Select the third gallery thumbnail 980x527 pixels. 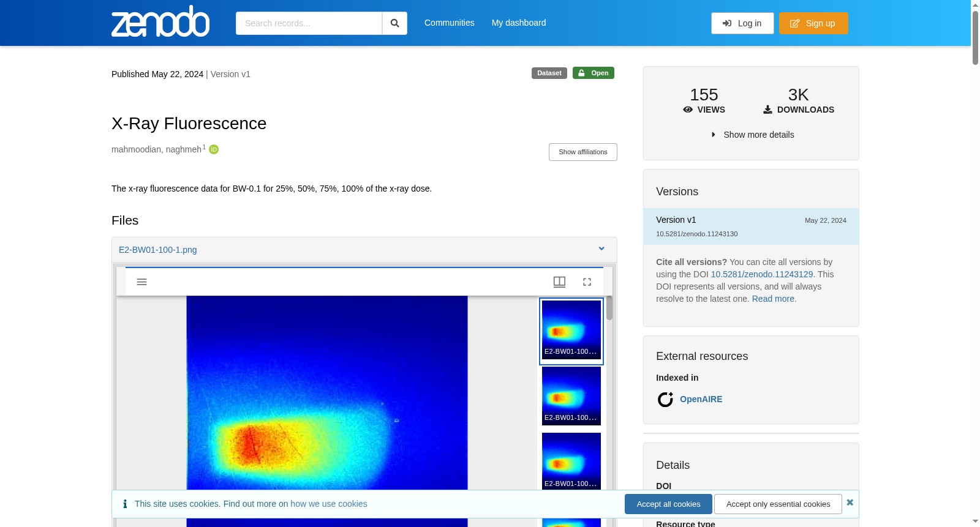pos(571,461)
